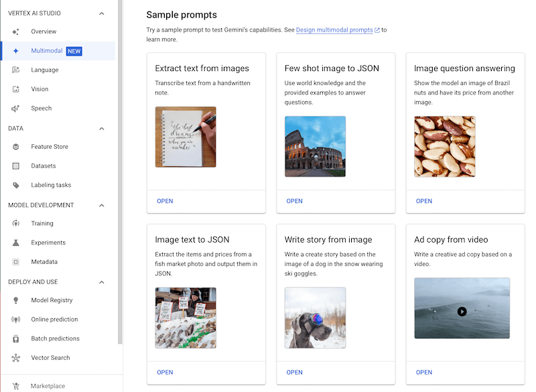The image size is (536, 392).
Task: Click the Overview sparkle icon in sidebar
Action: (x=16, y=31)
